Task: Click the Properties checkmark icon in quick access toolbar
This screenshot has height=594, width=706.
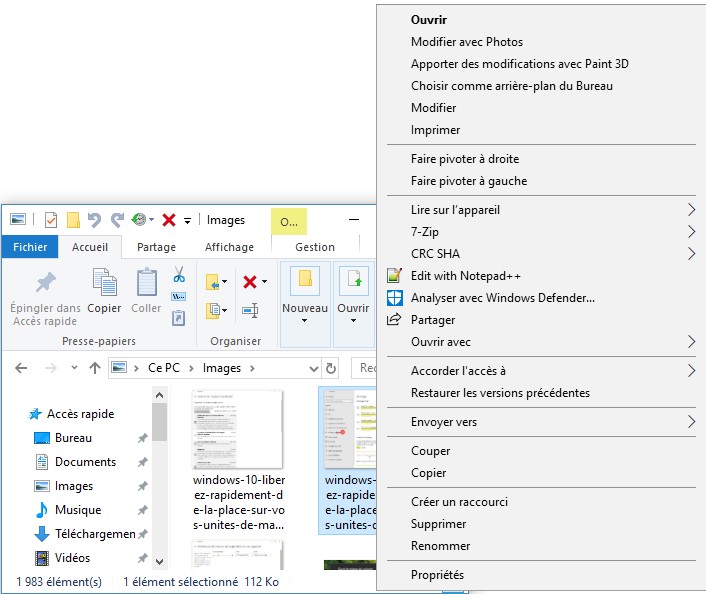Action: 51,220
